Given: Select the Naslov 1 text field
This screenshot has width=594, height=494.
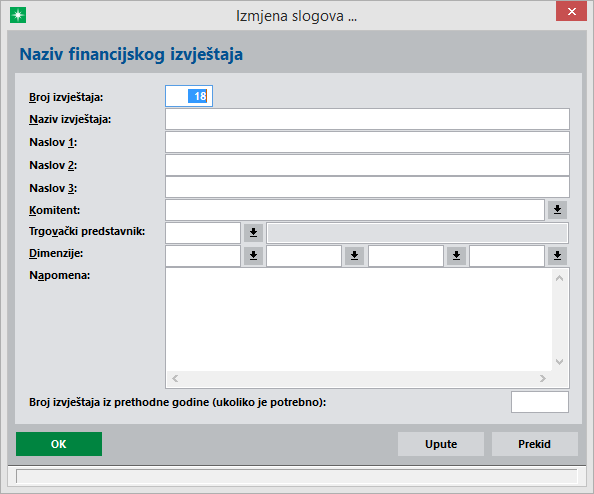Looking at the screenshot, I should point(367,142).
